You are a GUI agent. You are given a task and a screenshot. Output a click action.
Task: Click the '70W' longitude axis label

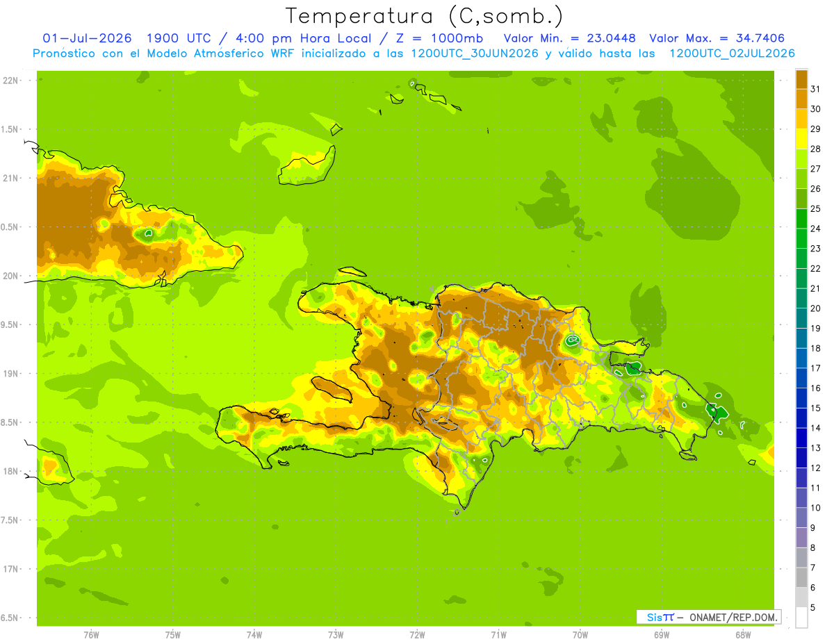[x=580, y=635]
